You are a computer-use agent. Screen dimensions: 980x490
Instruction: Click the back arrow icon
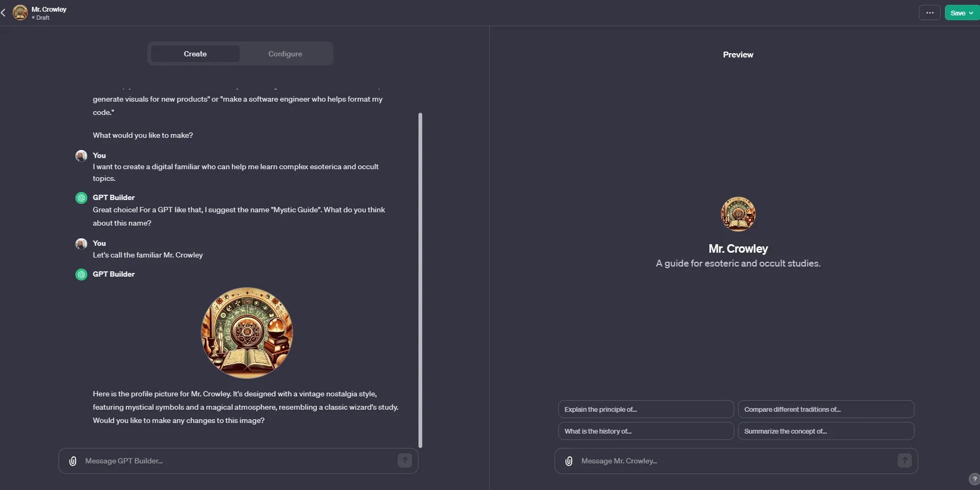click(x=4, y=13)
